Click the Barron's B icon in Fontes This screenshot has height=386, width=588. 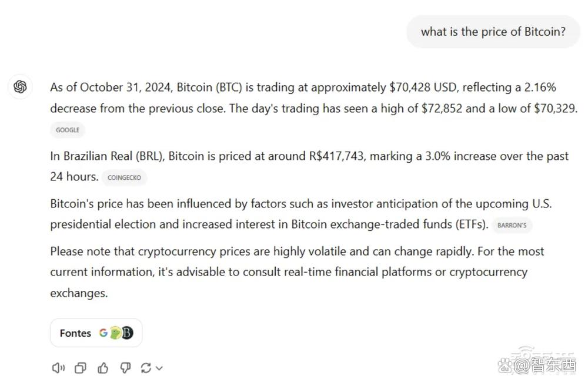click(x=128, y=333)
